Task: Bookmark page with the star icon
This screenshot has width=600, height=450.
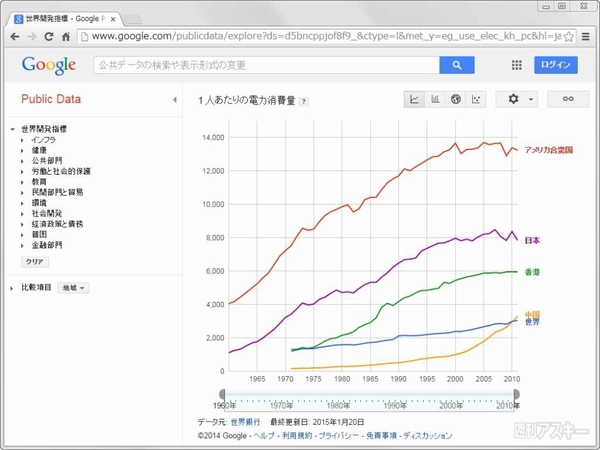Action: click(569, 37)
